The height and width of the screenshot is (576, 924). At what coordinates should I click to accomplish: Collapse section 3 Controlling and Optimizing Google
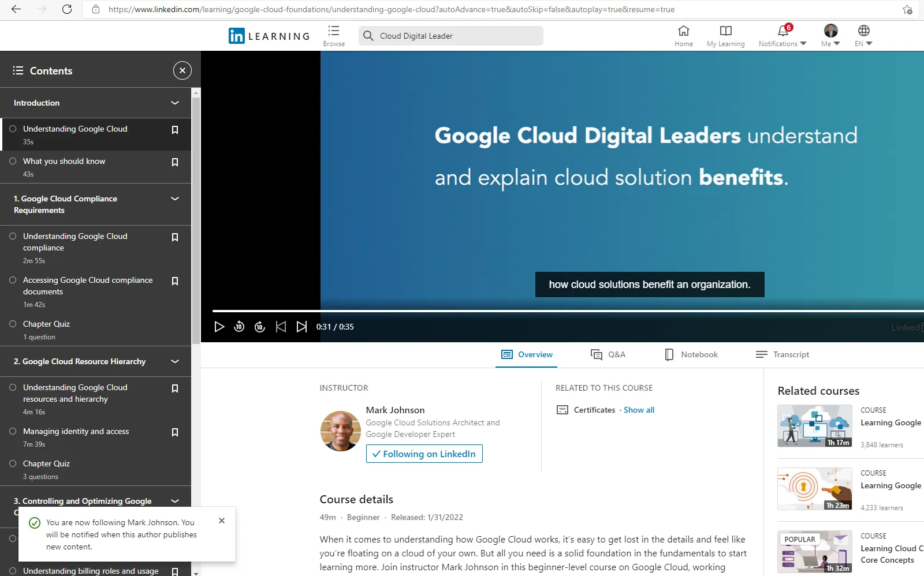(x=175, y=501)
